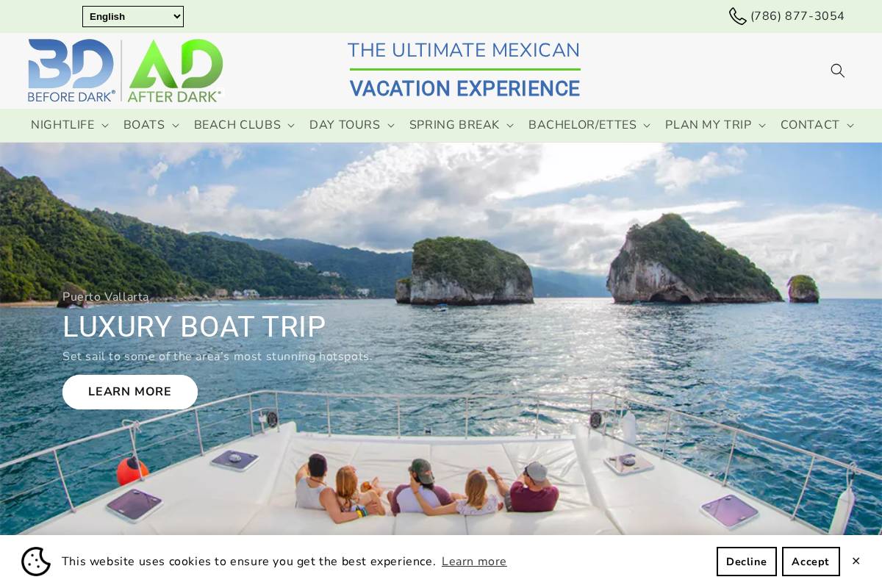Open the cookie Learn more link

[x=474, y=562]
